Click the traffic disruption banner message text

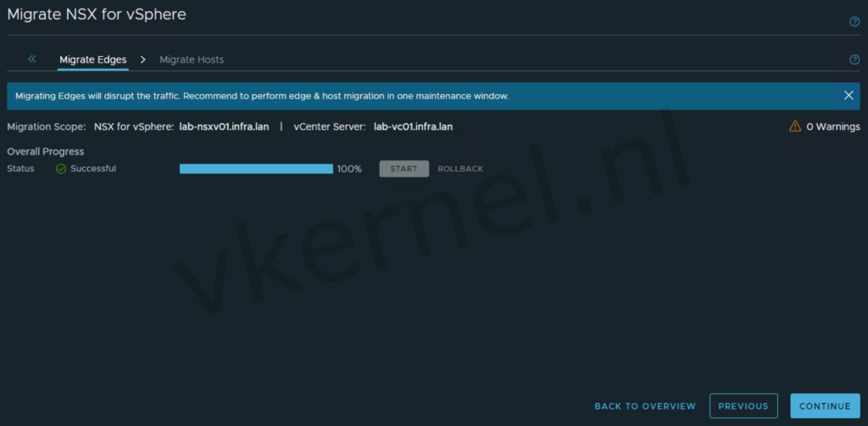coord(262,96)
